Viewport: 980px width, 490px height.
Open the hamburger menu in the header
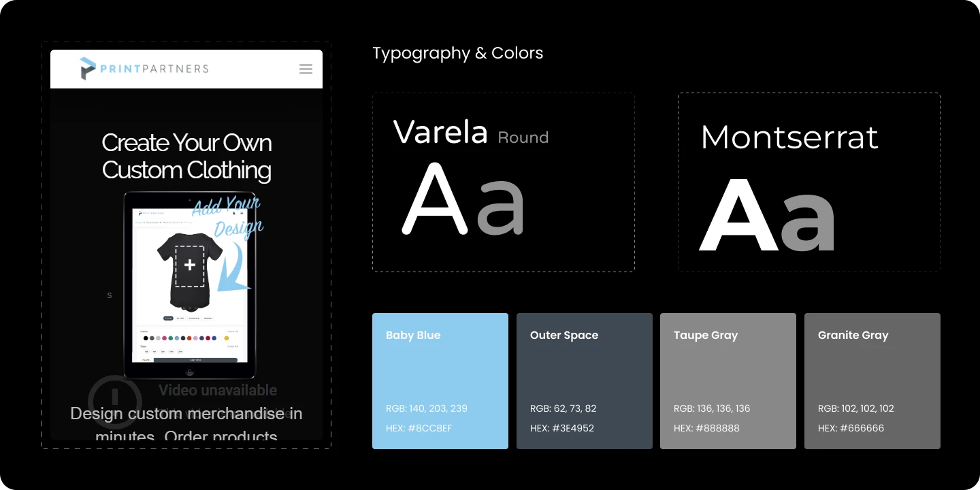pyautogui.click(x=306, y=69)
